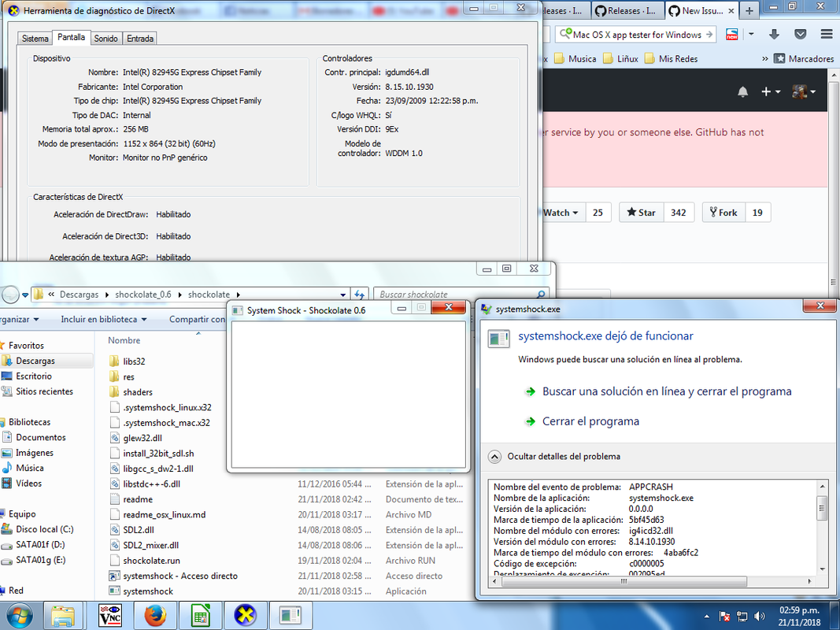Open the Organizar menu in Explorer
840x630 pixels.
pyautogui.click(x=20, y=319)
